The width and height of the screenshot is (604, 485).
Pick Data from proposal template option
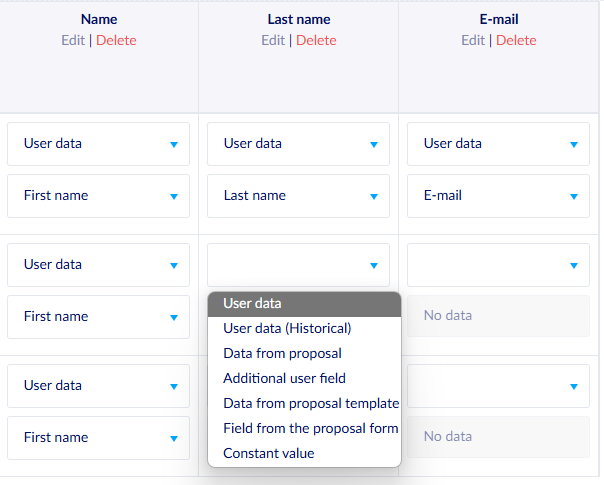click(x=304, y=404)
